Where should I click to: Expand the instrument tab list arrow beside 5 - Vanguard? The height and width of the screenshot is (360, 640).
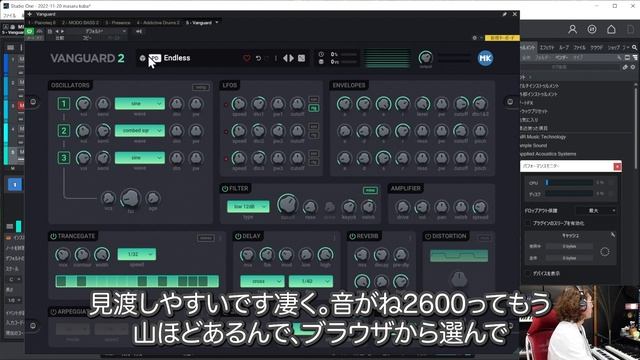[217, 22]
